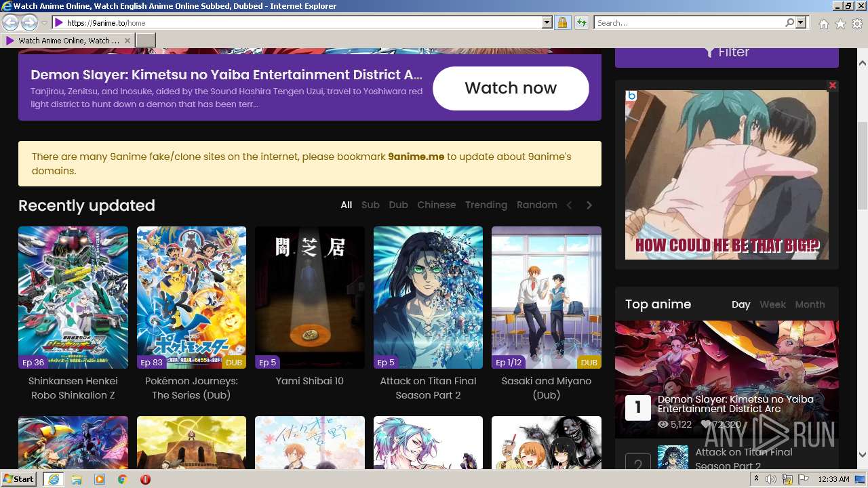Open Yami Shibai 10 poster thumbnail
The width and height of the screenshot is (868, 488).
click(310, 298)
